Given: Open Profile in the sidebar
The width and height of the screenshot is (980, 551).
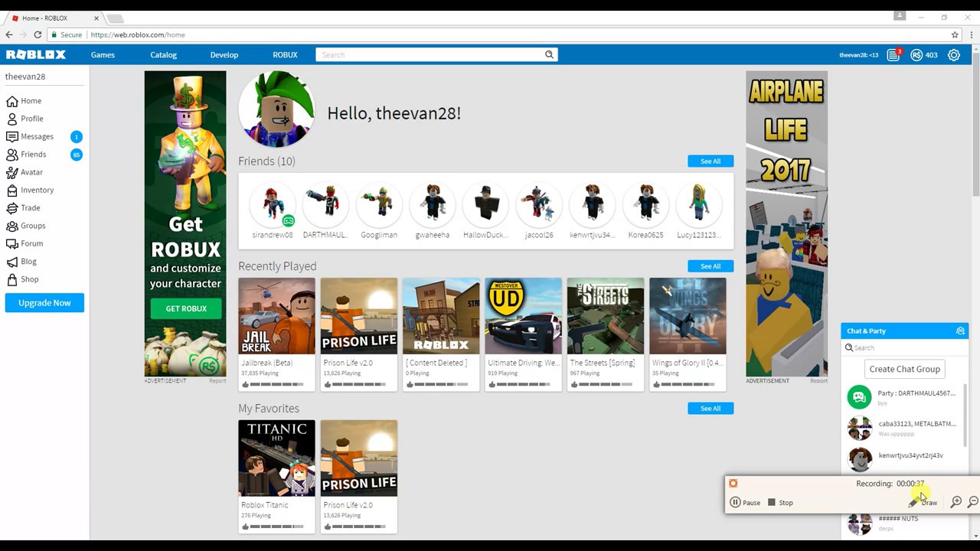Looking at the screenshot, I should click(x=24, y=119).
